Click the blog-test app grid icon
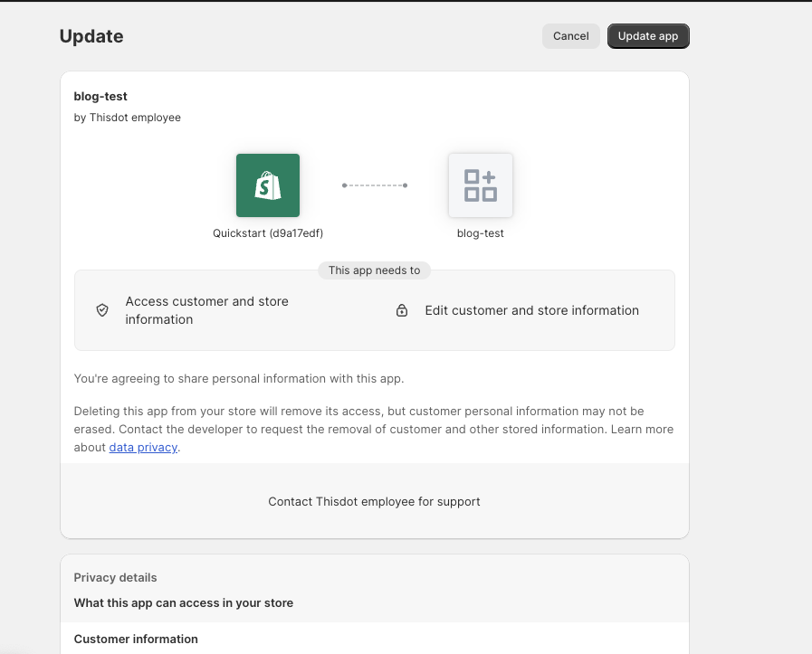The width and height of the screenshot is (812, 654). click(480, 185)
